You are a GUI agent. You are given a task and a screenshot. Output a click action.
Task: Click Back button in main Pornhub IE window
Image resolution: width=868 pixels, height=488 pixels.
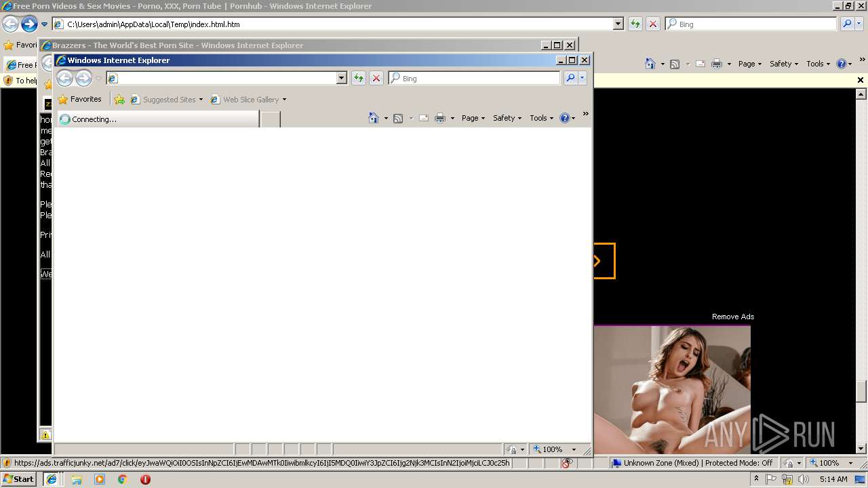pyautogui.click(x=10, y=24)
